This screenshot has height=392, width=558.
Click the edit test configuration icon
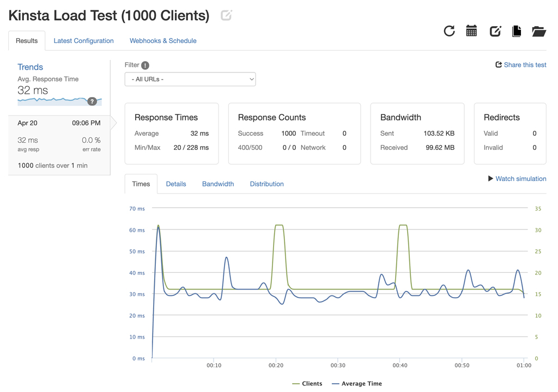495,31
